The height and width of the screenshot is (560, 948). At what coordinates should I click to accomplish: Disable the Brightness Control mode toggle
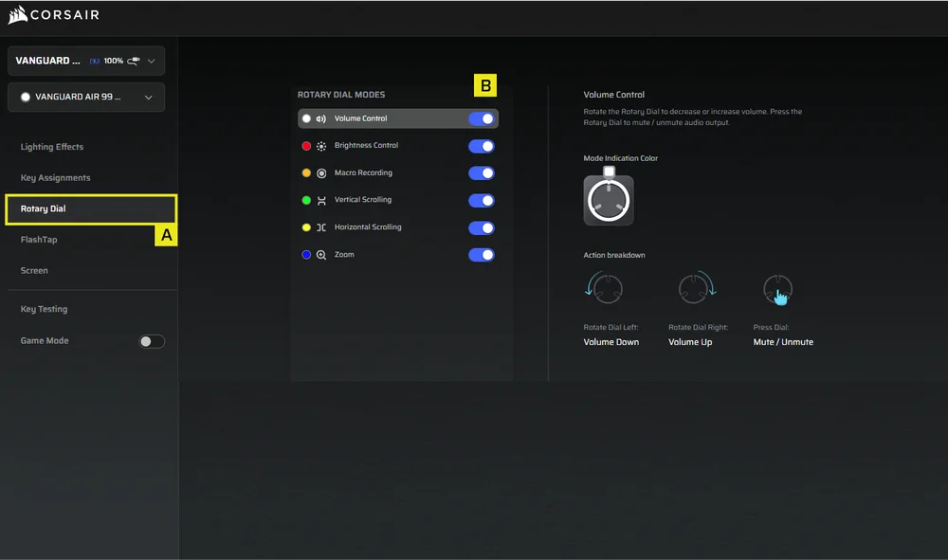pos(482,146)
